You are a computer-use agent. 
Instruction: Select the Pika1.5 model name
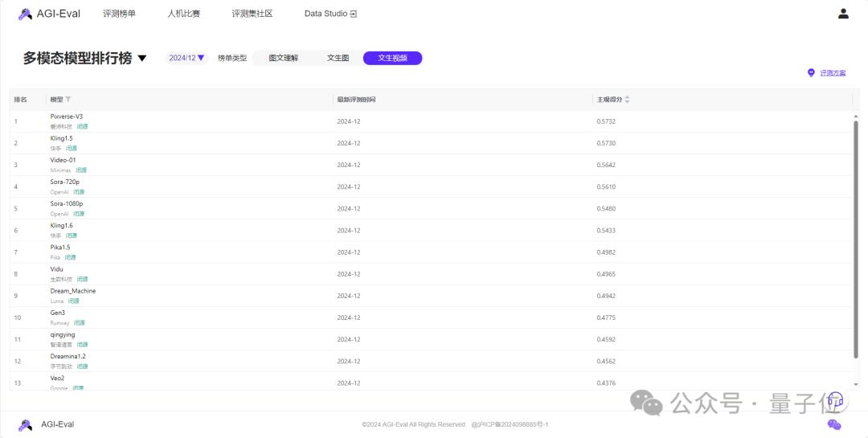point(60,248)
